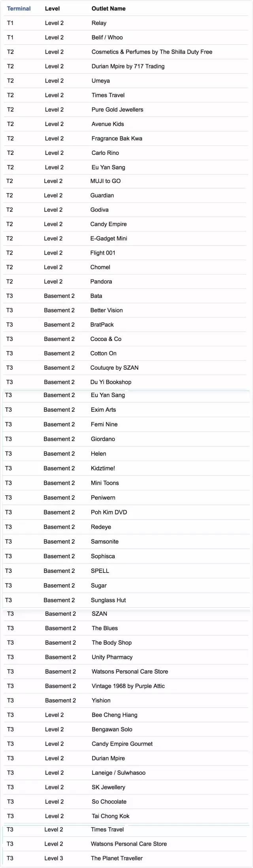The image size is (253, 868).
Task: Select Cosmetics & Perfumes by The Shilla Duty Free
Action: click(152, 52)
